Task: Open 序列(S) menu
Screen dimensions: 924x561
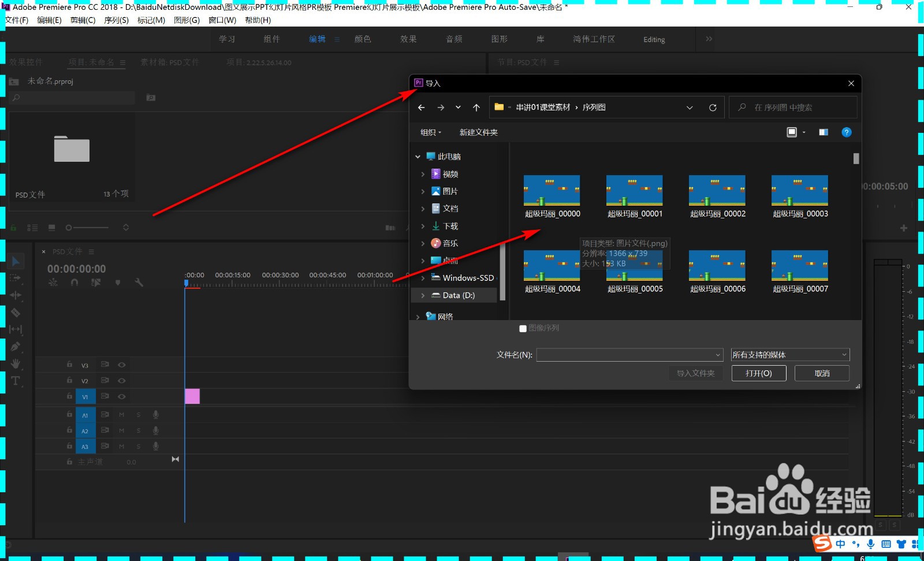Action: (x=117, y=20)
